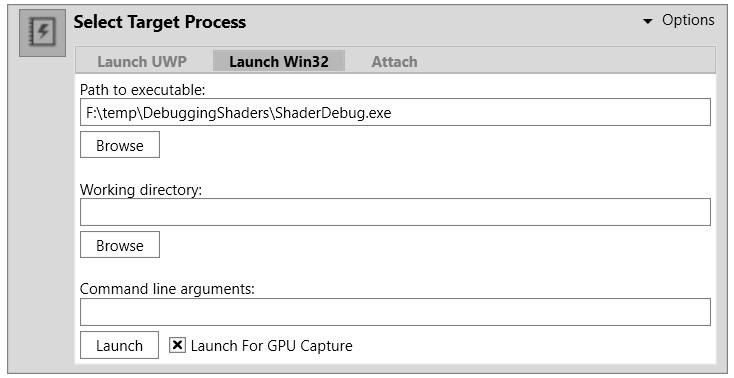Click the Working directory label
Screen dimensions: 734x378
[141, 189]
